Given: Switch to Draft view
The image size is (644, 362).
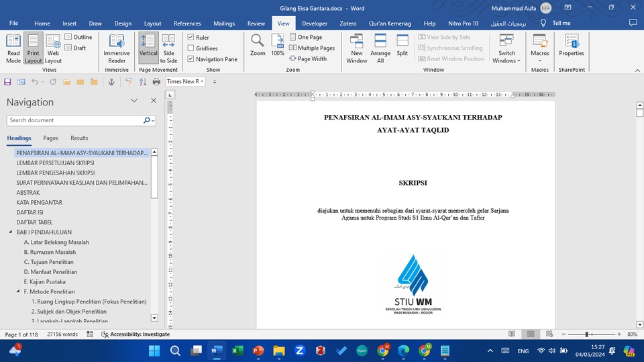Looking at the screenshot, I should pos(75,48).
